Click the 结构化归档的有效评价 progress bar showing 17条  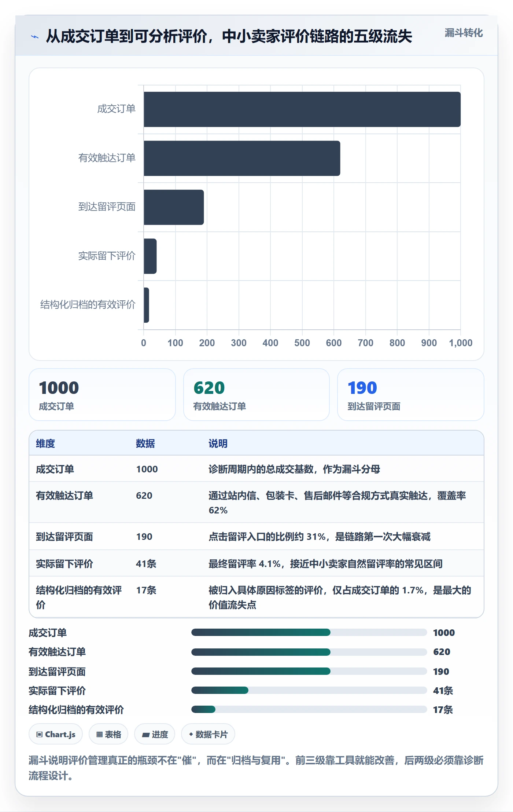(309, 709)
